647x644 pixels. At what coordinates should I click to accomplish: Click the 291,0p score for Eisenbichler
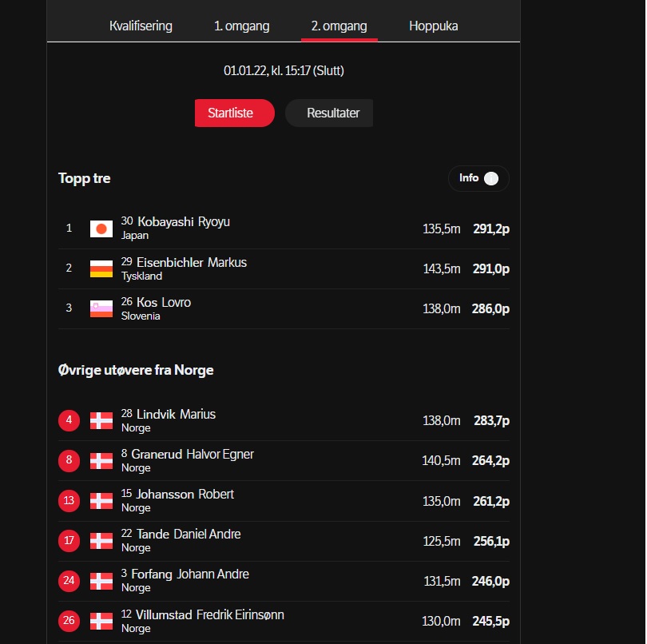coord(491,268)
